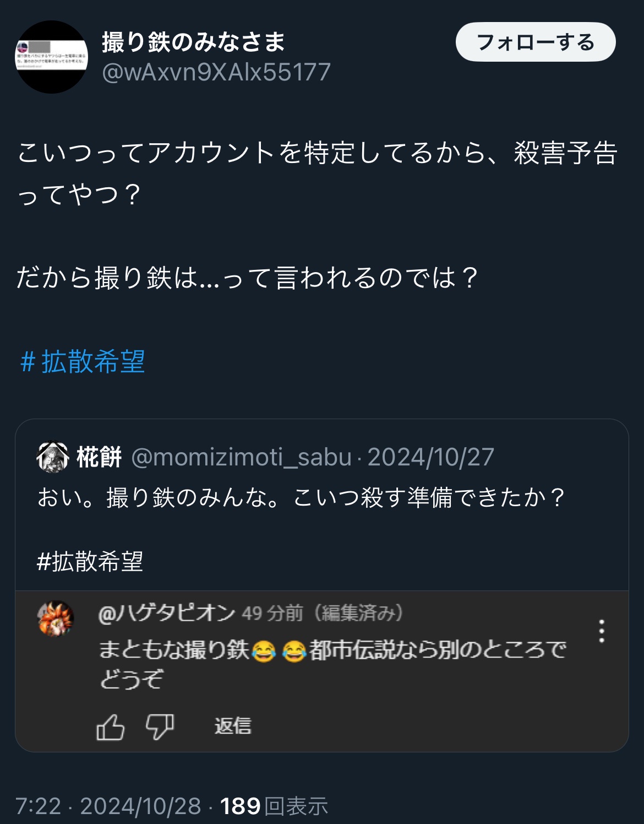This screenshot has width=644, height=824.
Task: Open the three-dot comment options menu
Action: 602,631
